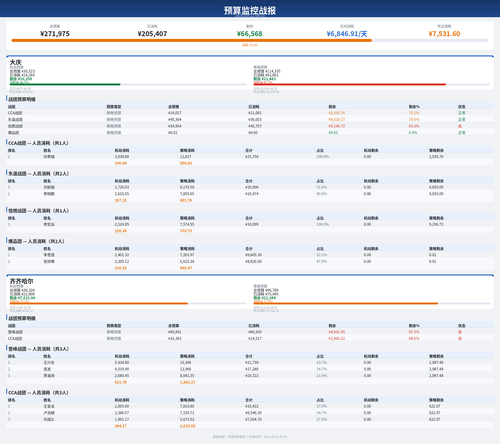The image size is (500, 444).
Task: Click the orange 1,032.50 subtotal
Action: [x=188, y=426]
